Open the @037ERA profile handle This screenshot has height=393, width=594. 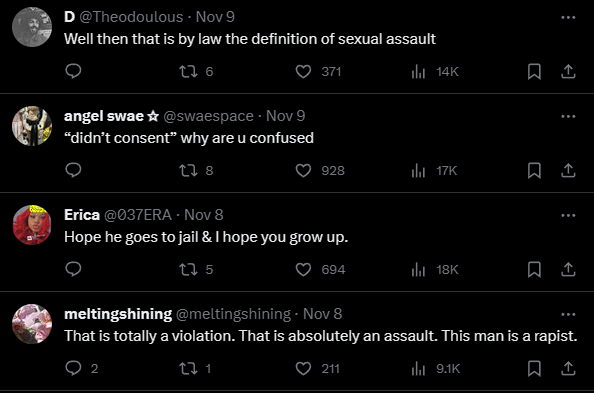[138, 215]
